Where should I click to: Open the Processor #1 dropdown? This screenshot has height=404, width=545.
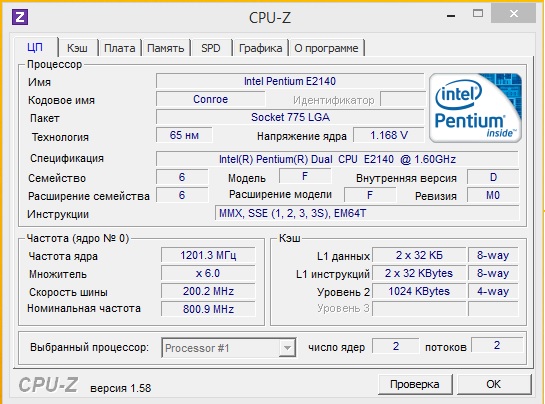(x=229, y=348)
